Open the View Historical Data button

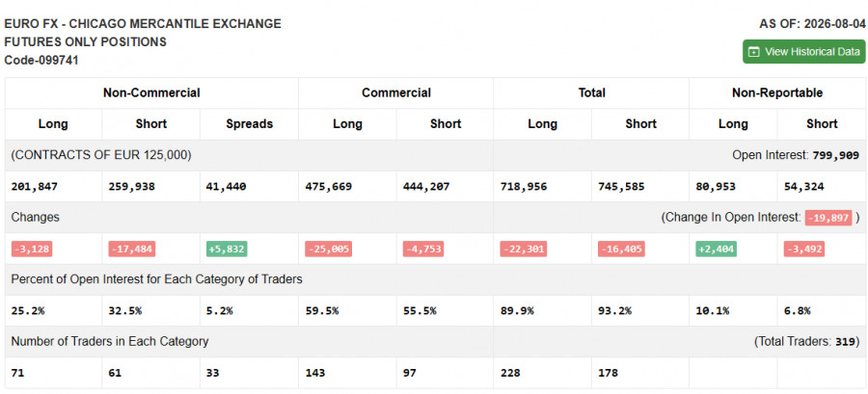pyautogui.click(x=803, y=51)
